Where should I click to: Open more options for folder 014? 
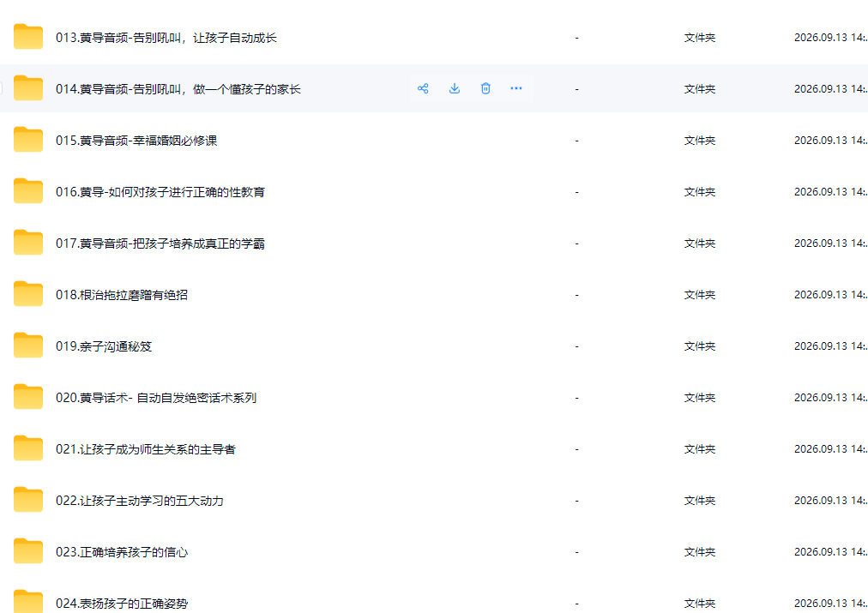(x=516, y=88)
